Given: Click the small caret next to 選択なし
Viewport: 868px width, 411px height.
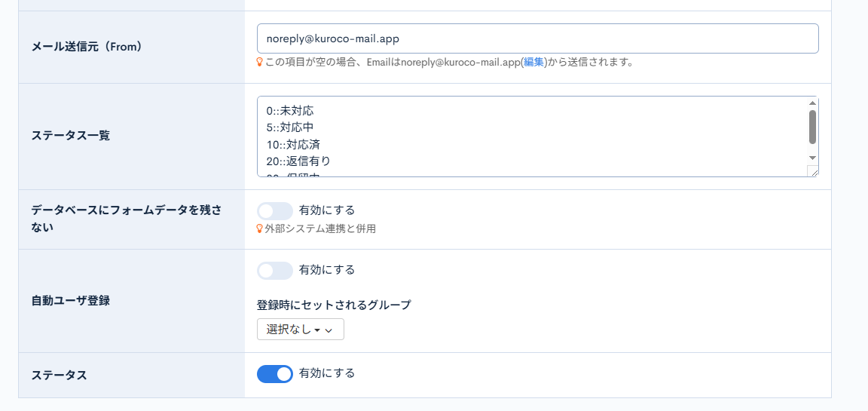Looking at the screenshot, I should [317, 330].
